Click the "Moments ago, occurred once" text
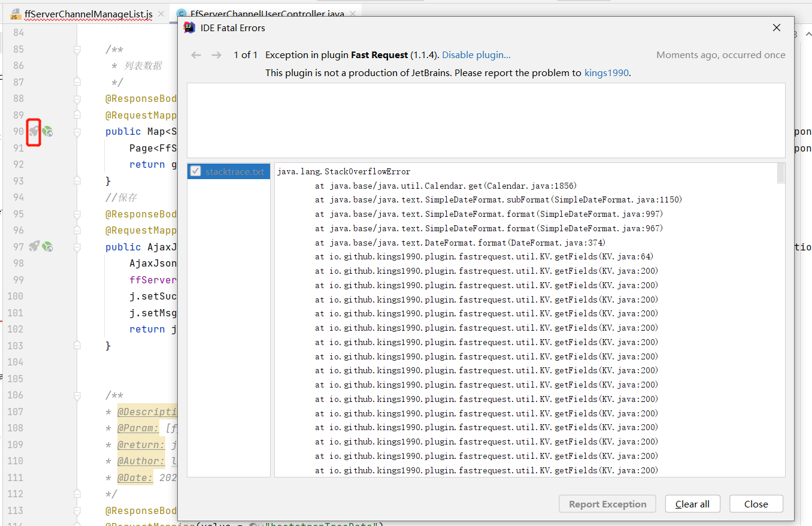Viewport: 812px width, 526px height. click(721, 55)
